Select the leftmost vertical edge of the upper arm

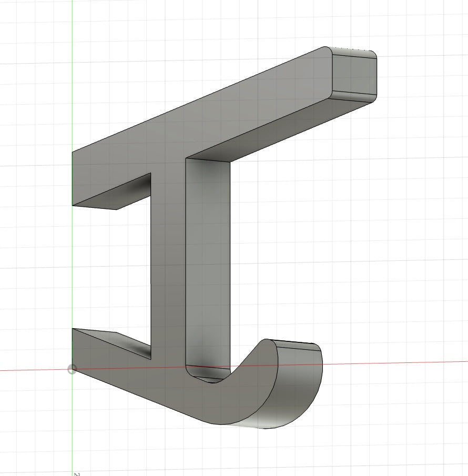[x=72, y=179]
